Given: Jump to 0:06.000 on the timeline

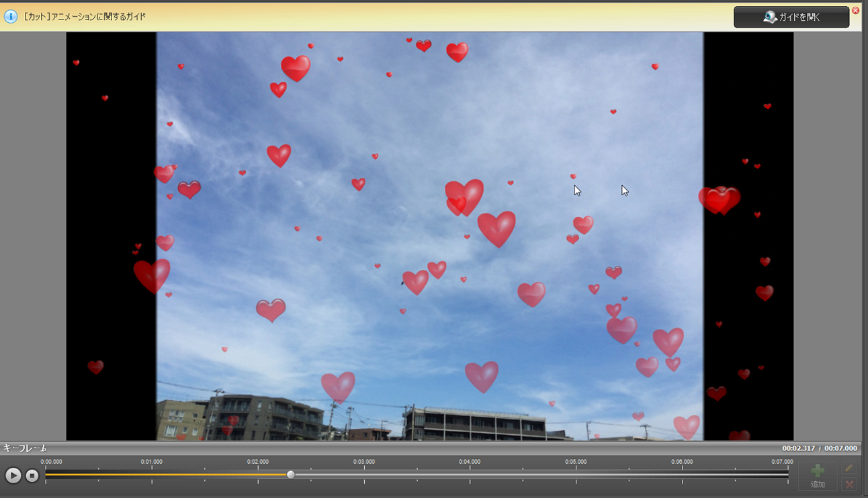Looking at the screenshot, I should click(x=682, y=475).
